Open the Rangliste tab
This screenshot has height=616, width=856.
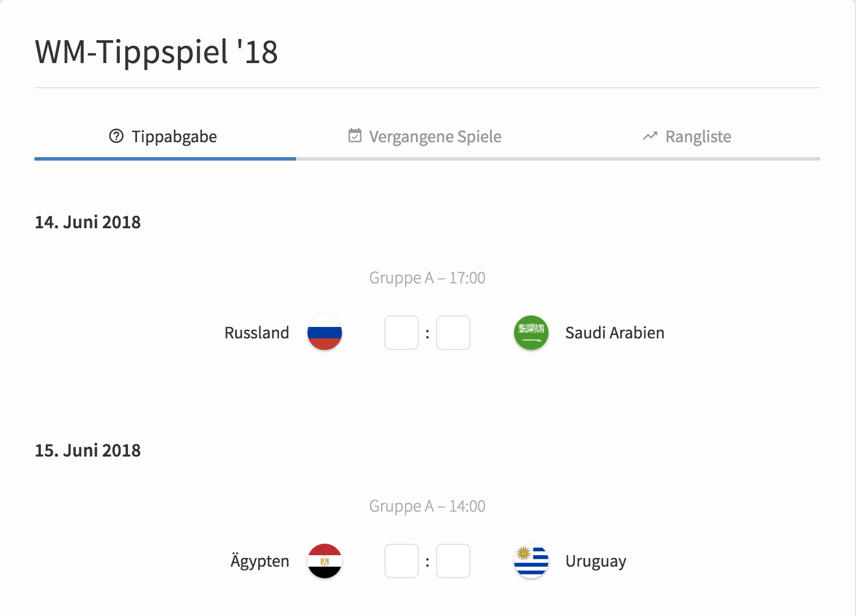[x=689, y=137]
